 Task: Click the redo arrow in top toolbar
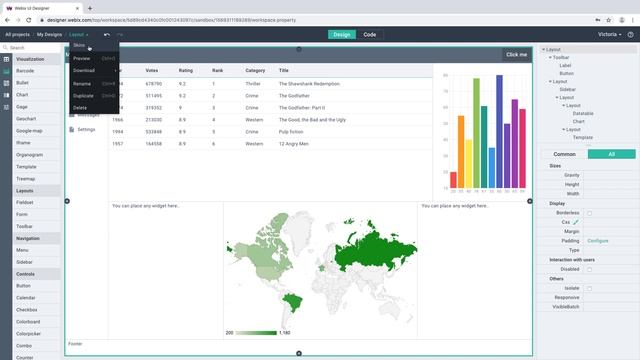pos(120,35)
